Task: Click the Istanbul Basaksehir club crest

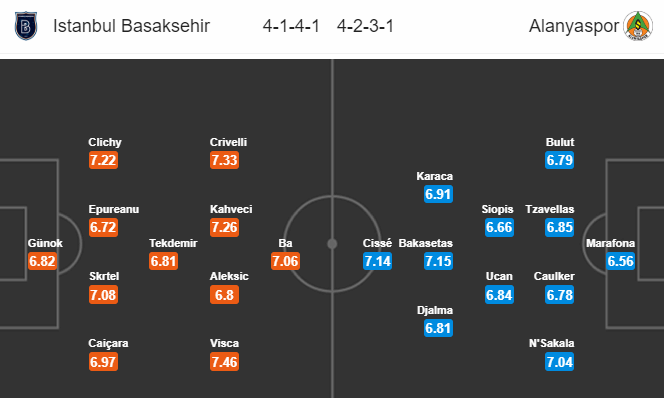Action: (x=26, y=26)
